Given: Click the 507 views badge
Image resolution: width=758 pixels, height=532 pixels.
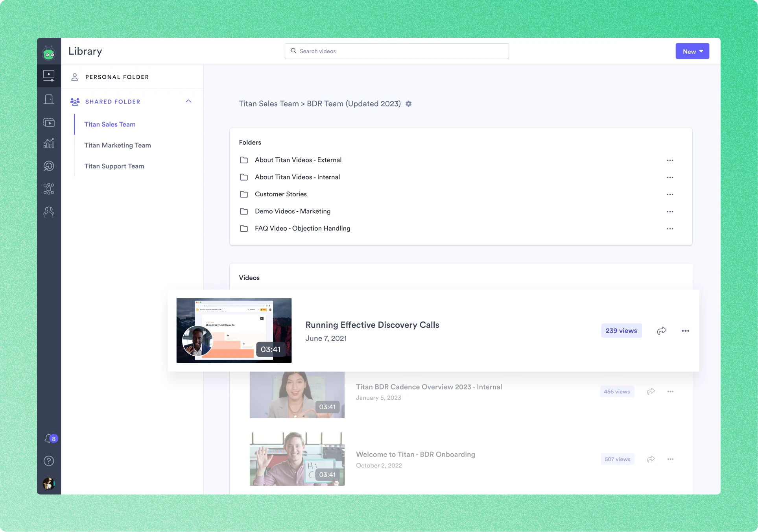Looking at the screenshot, I should point(618,459).
